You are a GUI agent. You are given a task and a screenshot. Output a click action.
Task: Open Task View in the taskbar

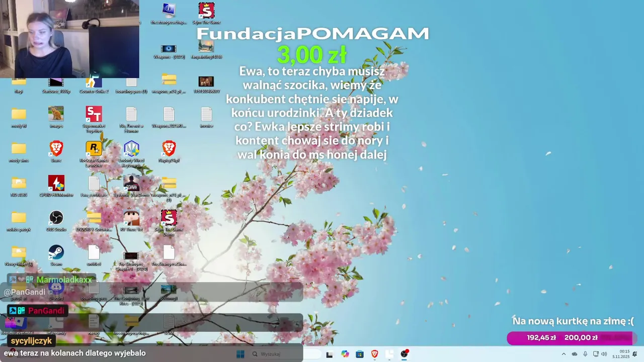(330, 354)
